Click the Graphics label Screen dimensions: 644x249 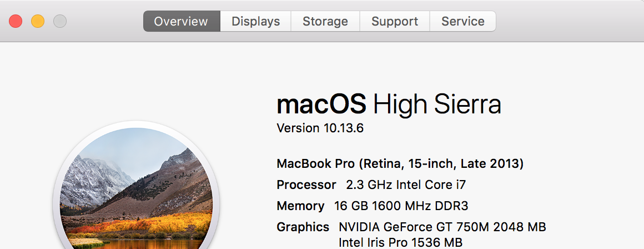click(x=303, y=227)
